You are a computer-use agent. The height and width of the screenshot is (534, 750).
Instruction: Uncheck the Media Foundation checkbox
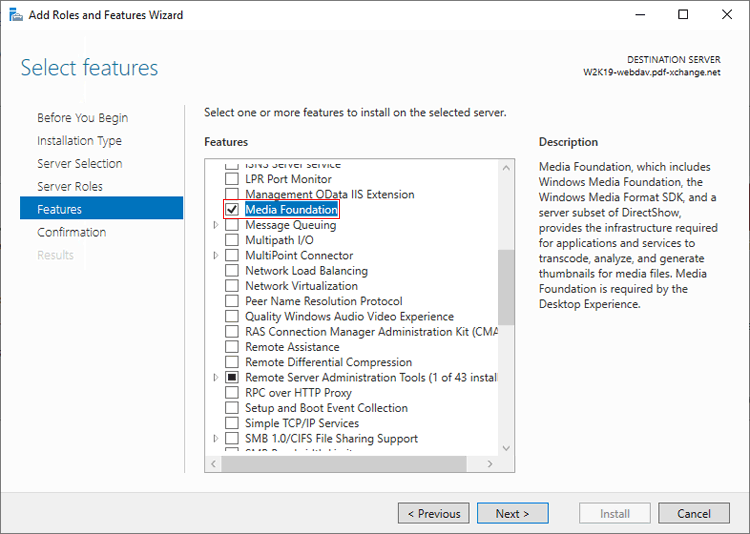coord(232,210)
